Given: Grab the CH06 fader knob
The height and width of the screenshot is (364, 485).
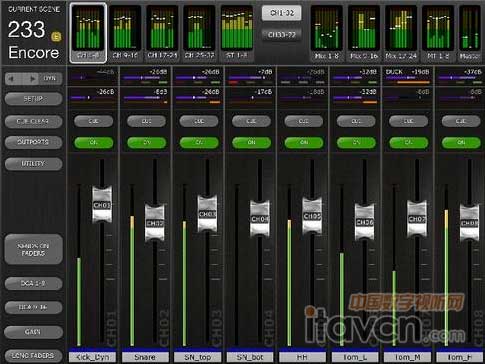Looking at the screenshot, I should [x=364, y=222].
